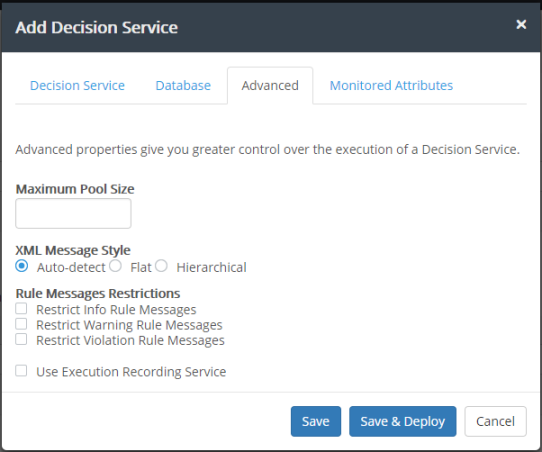The width and height of the screenshot is (542, 452).
Task: Select the Advanced tab
Action: point(270,85)
